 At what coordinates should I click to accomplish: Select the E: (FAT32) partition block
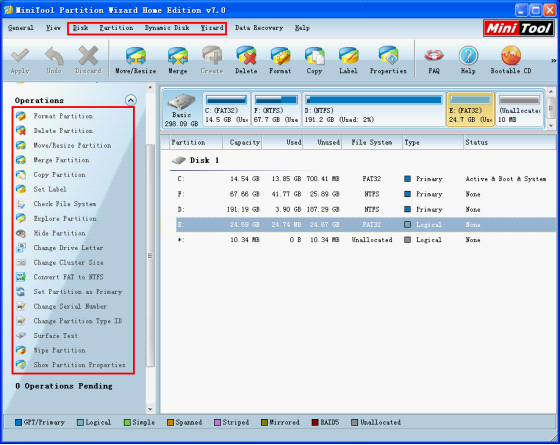470,109
